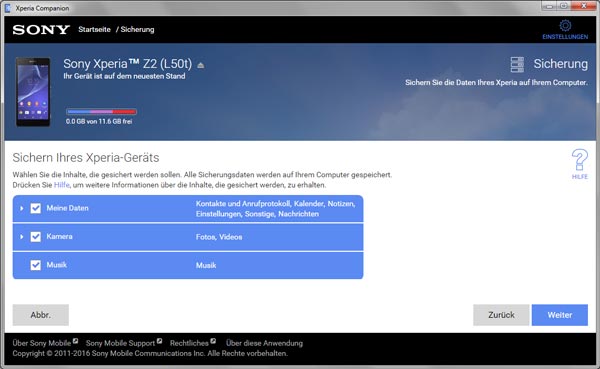Uncheck the Musik checkbox
Viewport: 600px width, 369px height.
coord(36,265)
